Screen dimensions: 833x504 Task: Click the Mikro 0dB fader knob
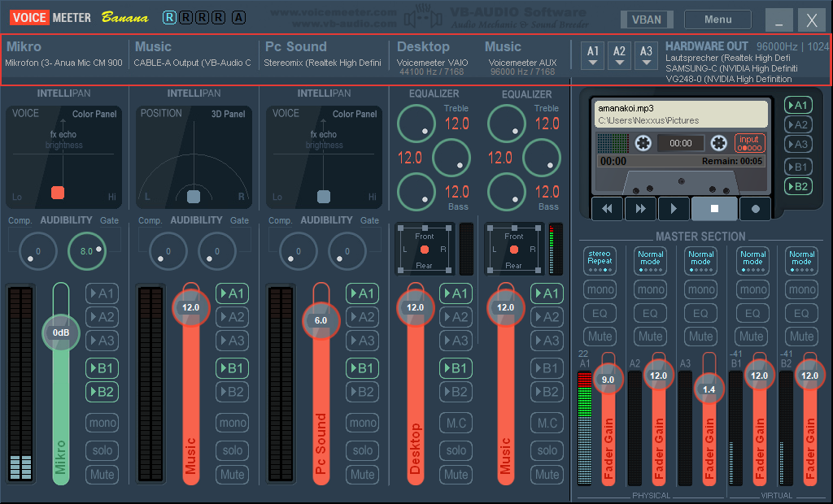(60, 332)
